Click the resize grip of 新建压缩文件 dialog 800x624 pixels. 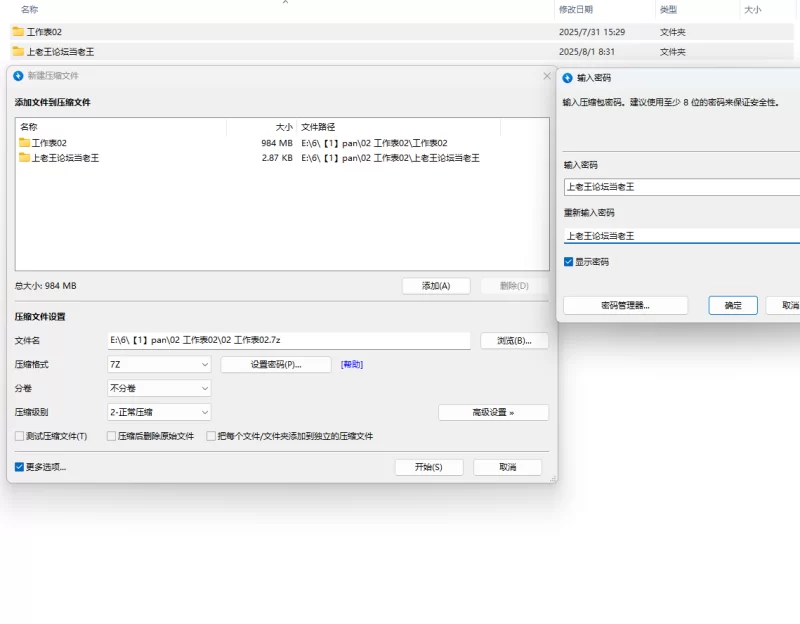coord(553,479)
